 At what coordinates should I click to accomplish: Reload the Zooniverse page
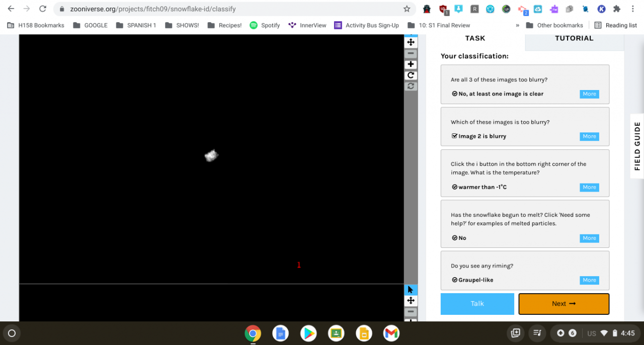click(43, 9)
